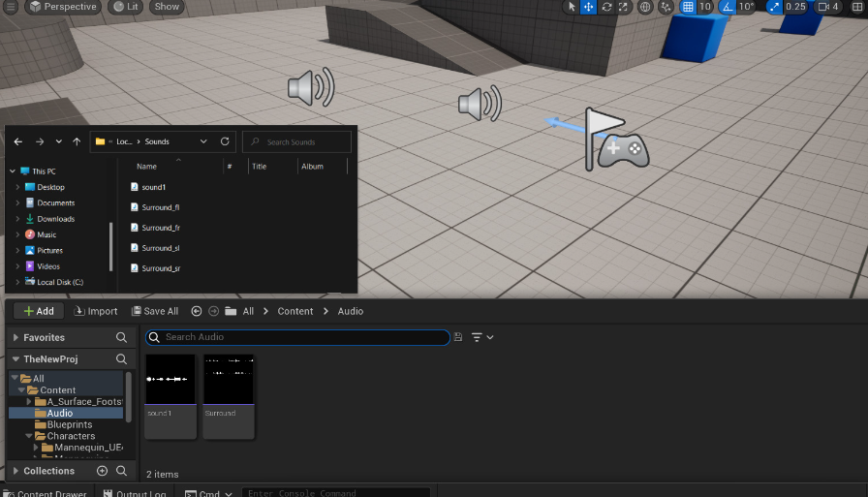
Task: Open rotation snap value 10°
Action: point(746,7)
